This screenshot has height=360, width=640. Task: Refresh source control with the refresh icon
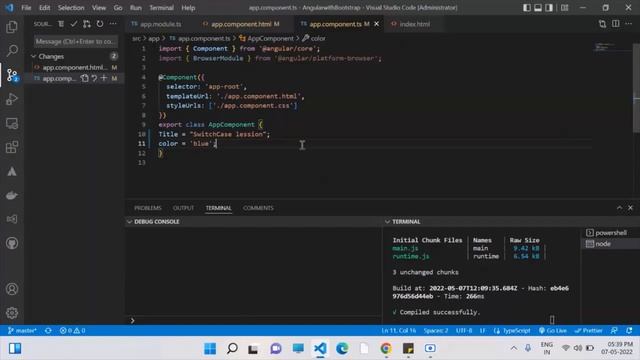pos(100,24)
